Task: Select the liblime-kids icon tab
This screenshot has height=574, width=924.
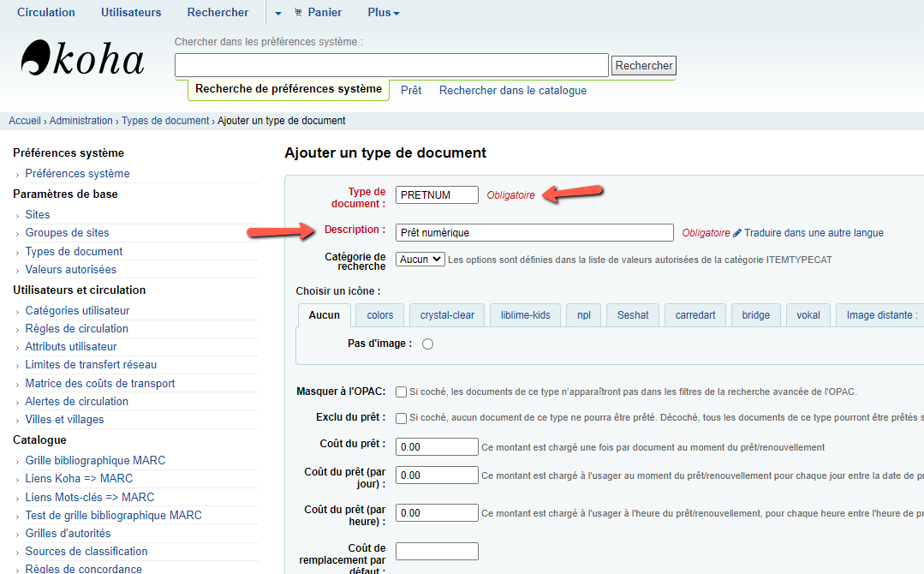Action: coord(525,315)
